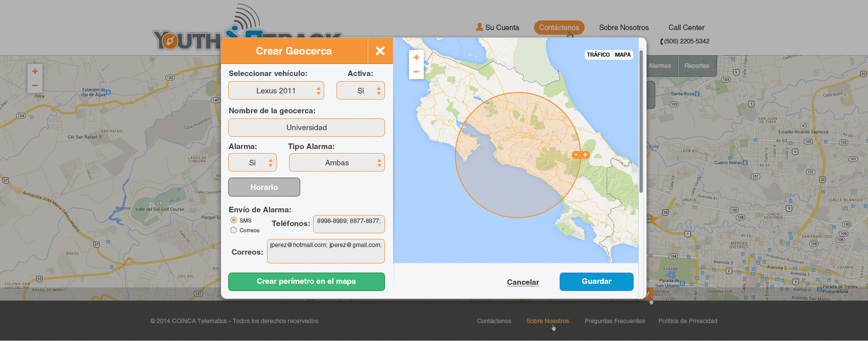Go to the Contáctenos menu item
868x341 pixels.
pyautogui.click(x=559, y=28)
